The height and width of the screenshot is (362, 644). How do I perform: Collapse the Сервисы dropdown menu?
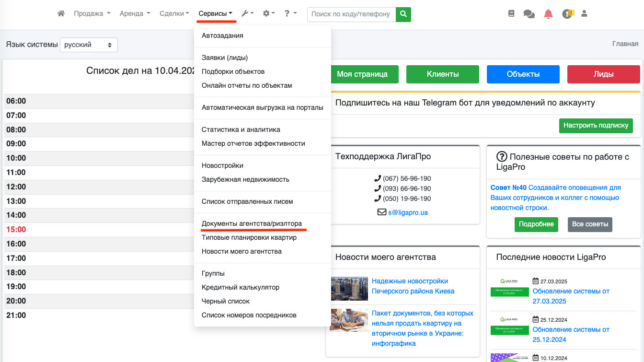(x=215, y=14)
